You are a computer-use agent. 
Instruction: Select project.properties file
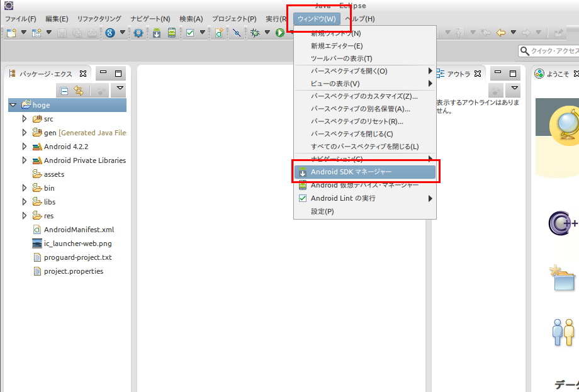[x=69, y=271]
